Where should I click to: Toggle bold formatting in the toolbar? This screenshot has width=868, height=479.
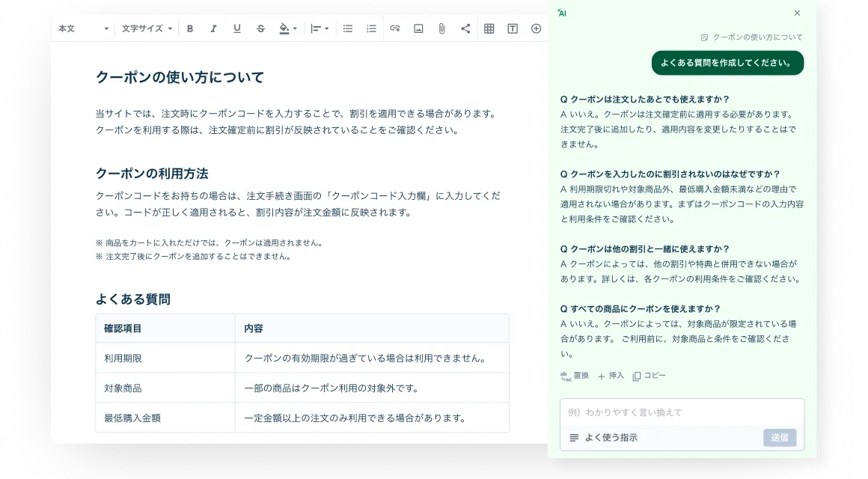[189, 28]
